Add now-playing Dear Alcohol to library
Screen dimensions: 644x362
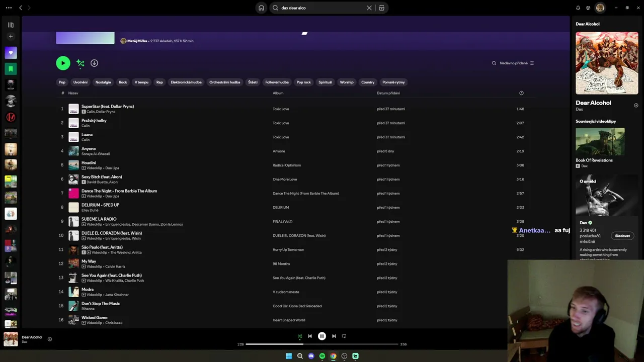49,339
